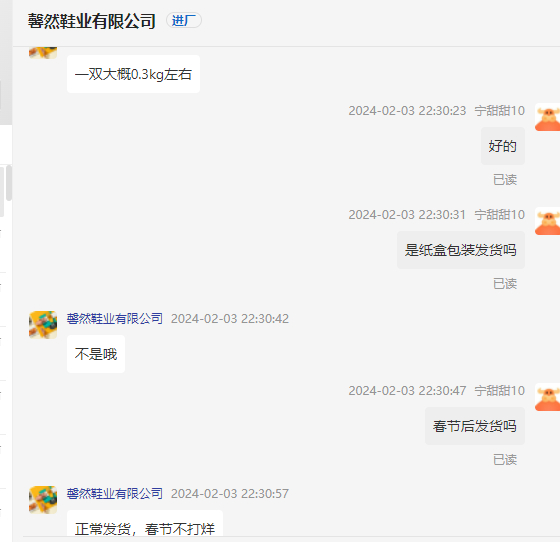Click the seller avatar beside 不是哦 message
Image resolution: width=560 pixels, height=542 pixels.
43,325
